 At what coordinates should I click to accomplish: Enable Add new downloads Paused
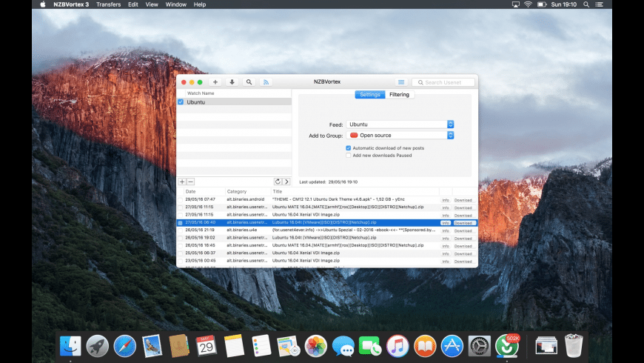349,156
